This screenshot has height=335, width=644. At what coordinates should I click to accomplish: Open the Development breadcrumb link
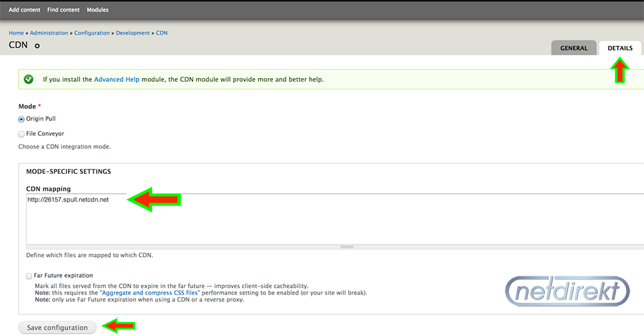tap(133, 33)
